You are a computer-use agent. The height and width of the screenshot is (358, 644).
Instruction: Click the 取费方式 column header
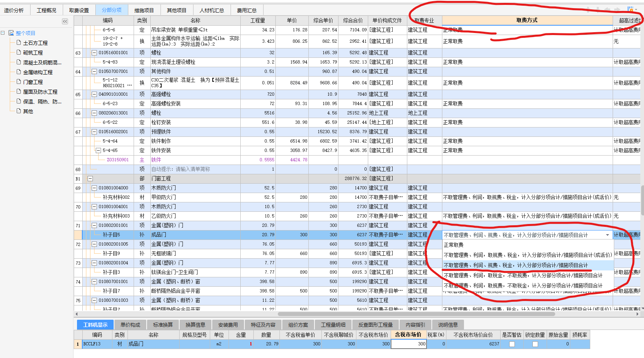527,20
